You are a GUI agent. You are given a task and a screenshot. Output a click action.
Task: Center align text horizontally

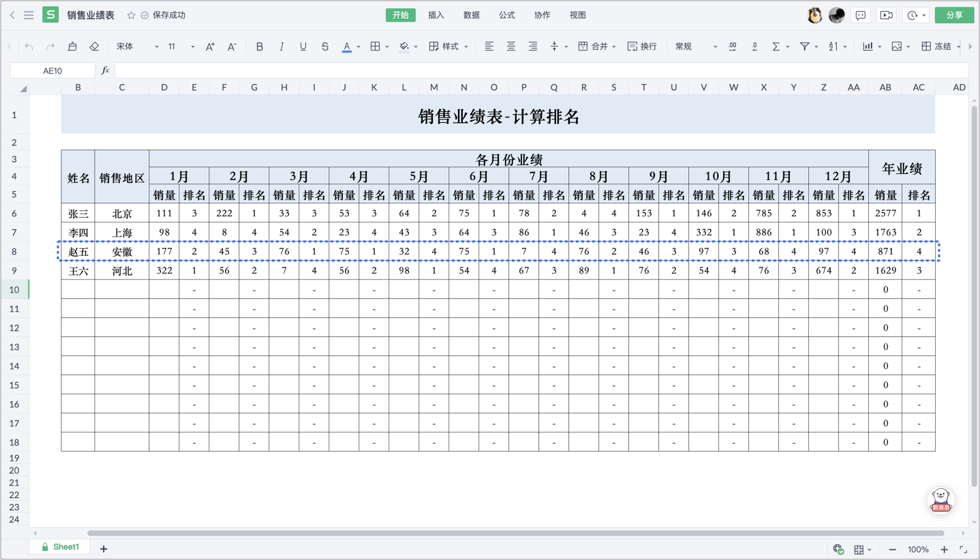[510, 46]
